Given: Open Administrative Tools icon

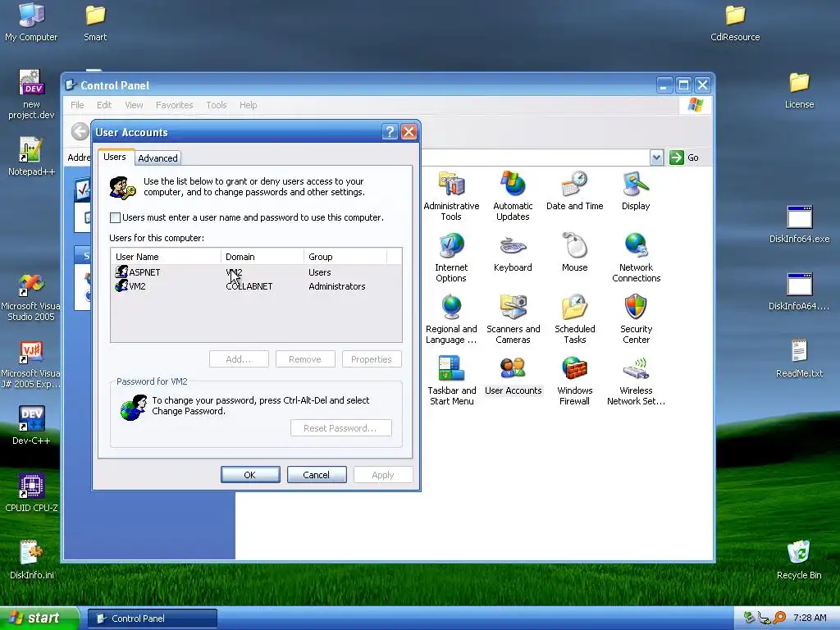Looking at the screenshot, I should click(x=451, y=195).
